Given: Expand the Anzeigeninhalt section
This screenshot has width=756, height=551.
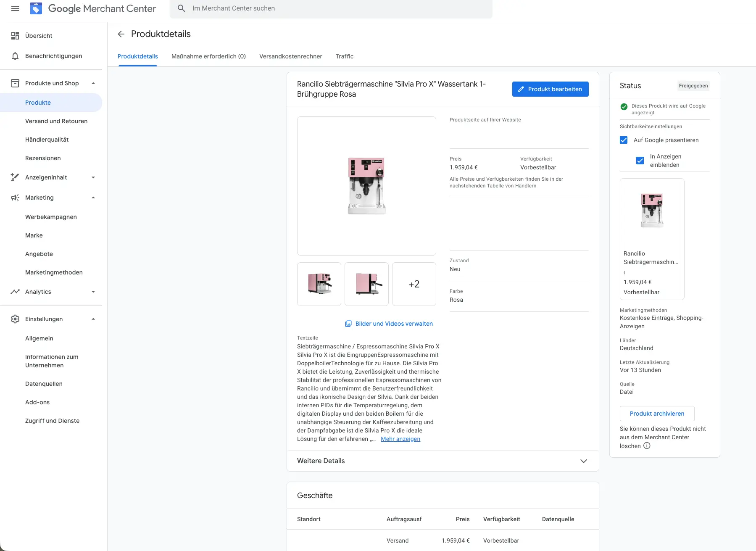Looking at the screenshot, I should pyautogui.click(x=93, y=177).
